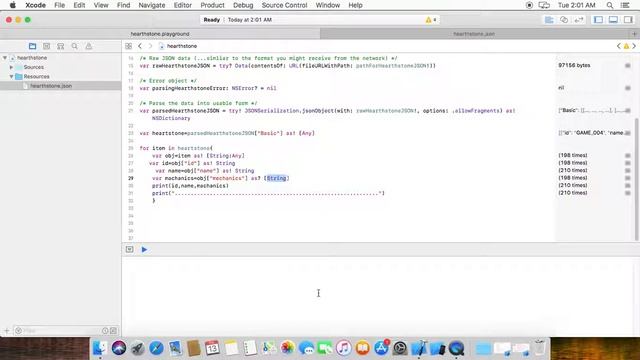Image resolution: width=640 pixels, height=360 pixels.
Task: Select the Version editor button
Action: point(579,20)
